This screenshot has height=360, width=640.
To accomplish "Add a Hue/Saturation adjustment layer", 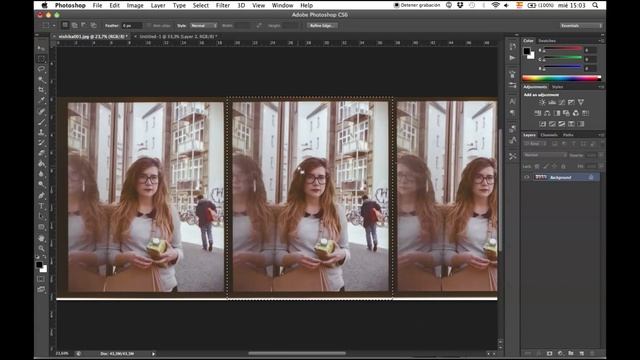I will pos(538,113).
